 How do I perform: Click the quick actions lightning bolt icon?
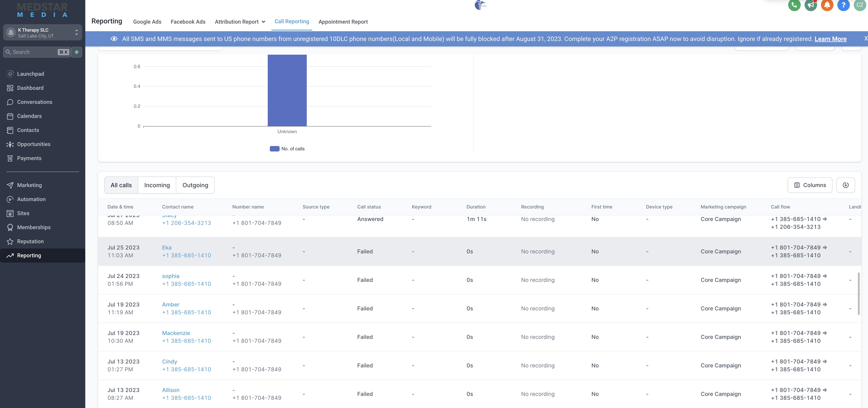[77, 52]
